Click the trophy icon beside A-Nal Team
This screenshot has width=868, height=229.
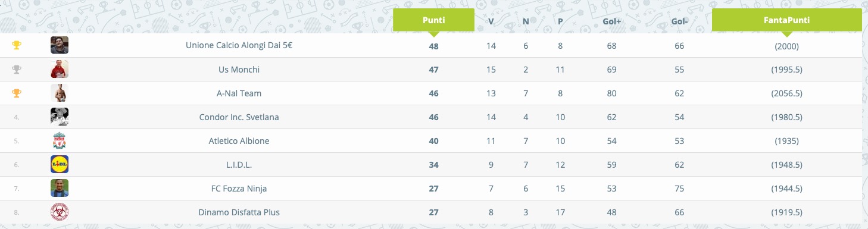tap(17, 93)
